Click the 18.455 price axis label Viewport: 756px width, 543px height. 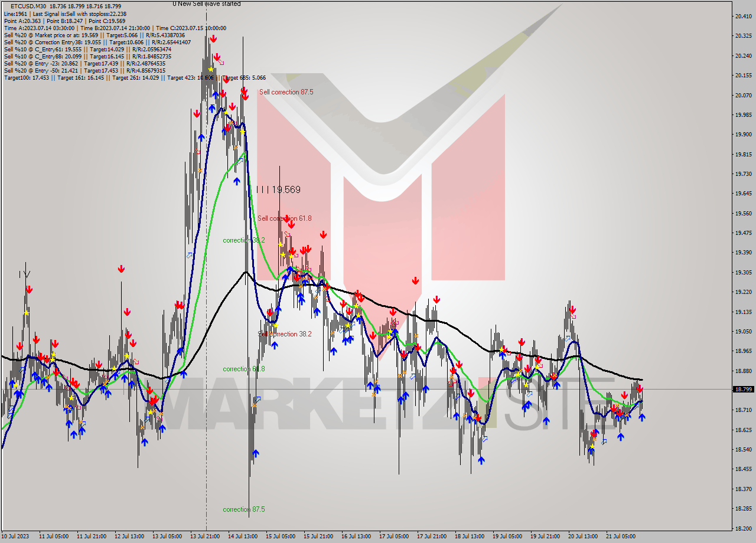pos(743,469)
